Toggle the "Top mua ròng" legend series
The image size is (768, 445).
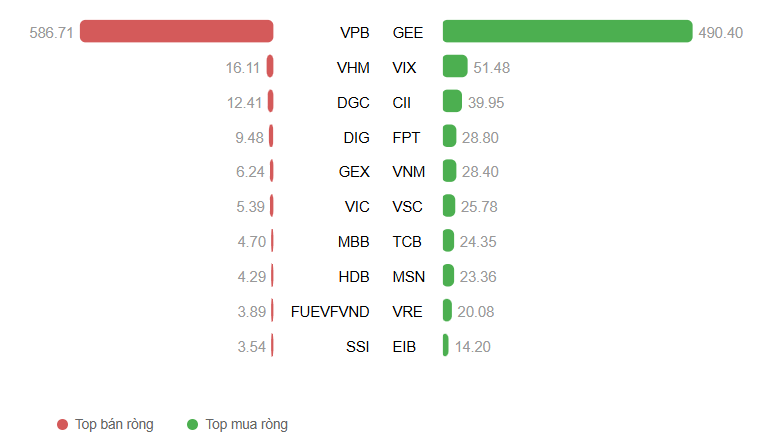pos(246,424)
